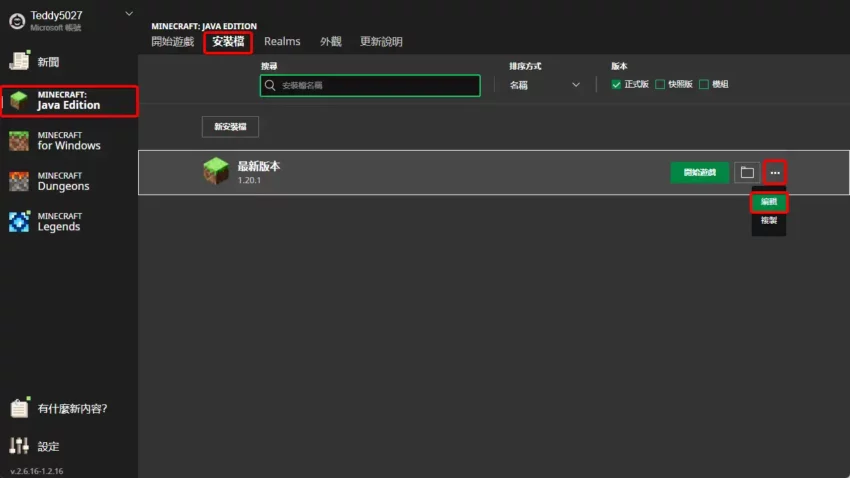Open launcher settings sliders icon

click(x=19, y=445)
